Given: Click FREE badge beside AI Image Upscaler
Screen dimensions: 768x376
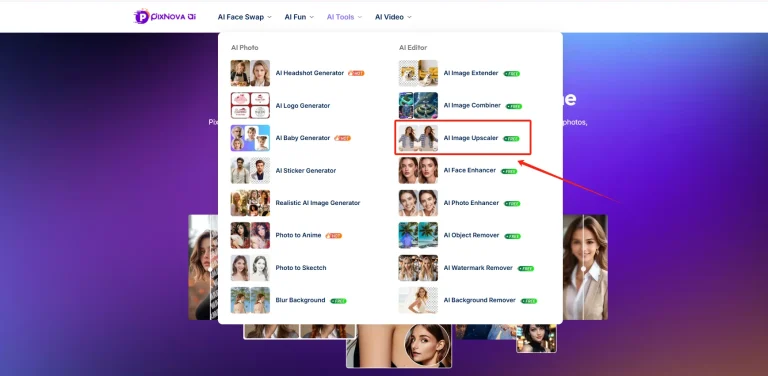Looking at the screenshot, I should (511, 139).
